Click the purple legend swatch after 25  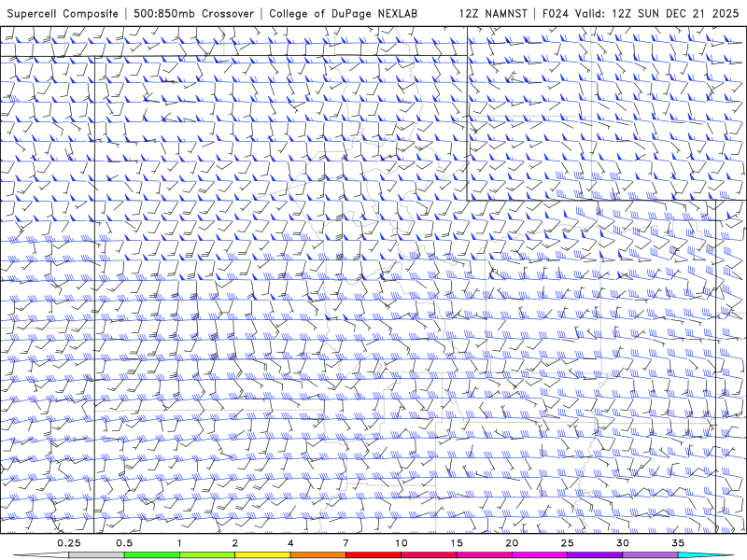(x=595, y=555)
